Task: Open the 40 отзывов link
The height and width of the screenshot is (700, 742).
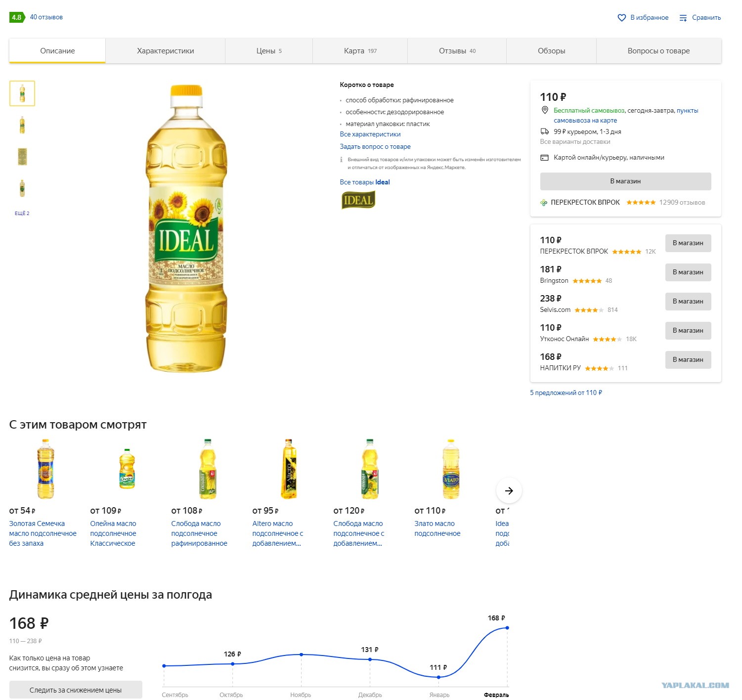Action: tap(46, 17)
